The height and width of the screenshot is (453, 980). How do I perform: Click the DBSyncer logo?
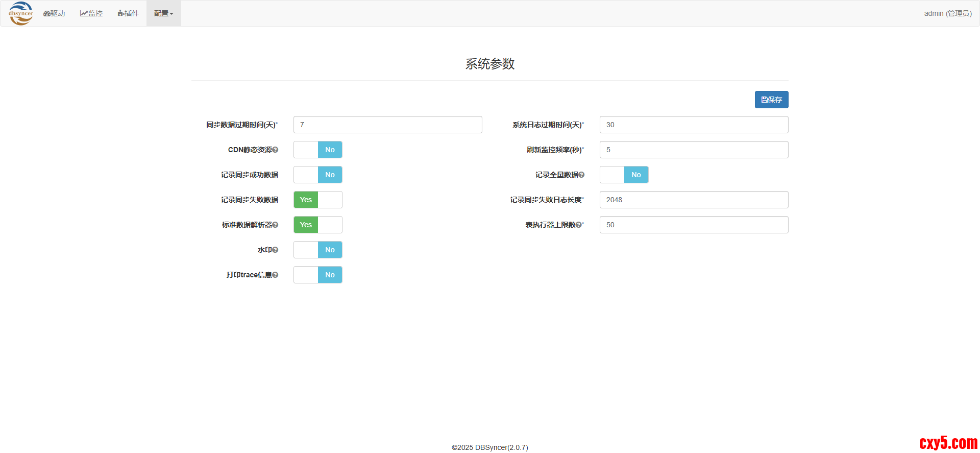[x=21, y=13]
